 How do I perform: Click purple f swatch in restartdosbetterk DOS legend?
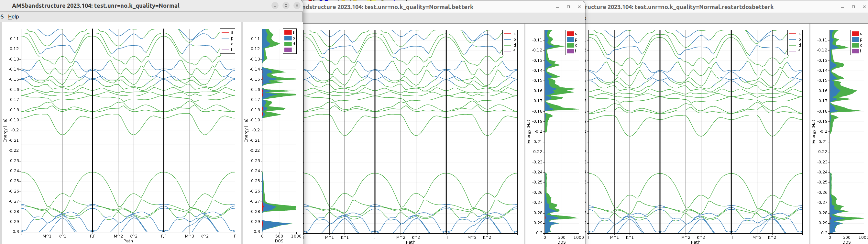pyautogui.click(x=855, y=51)
